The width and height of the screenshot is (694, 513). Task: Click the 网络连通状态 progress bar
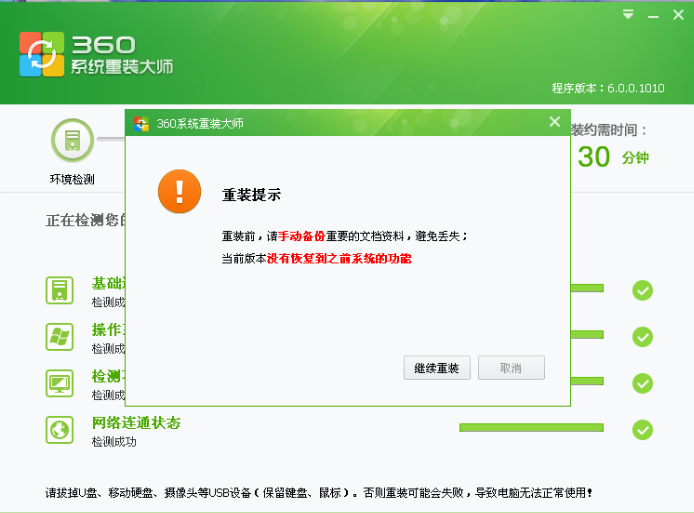pyautogui.click(x=531, y=428)
